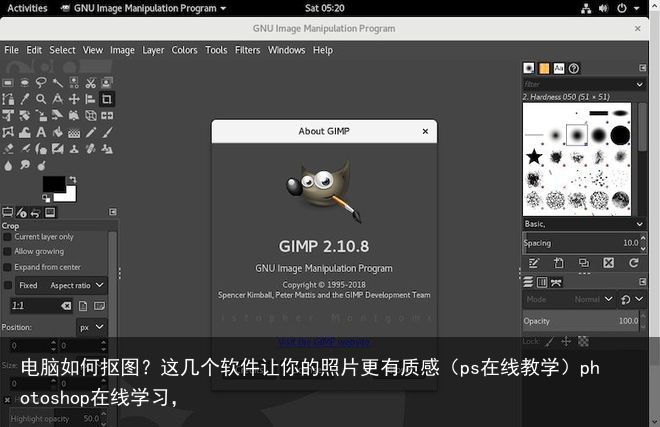Screen dimensions: 660x427
Task: Switch to the Channels tab
Action: point(542,282)
